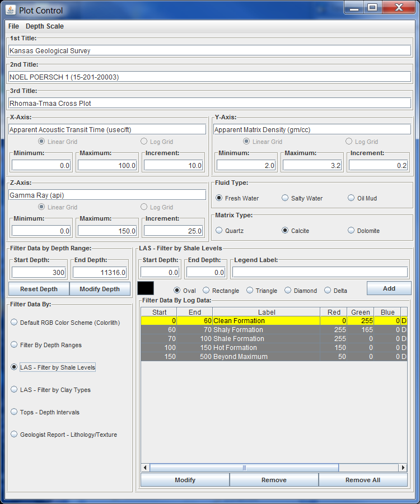
Task: Edit the 2nd Title text field
Action: pos(209,77)
